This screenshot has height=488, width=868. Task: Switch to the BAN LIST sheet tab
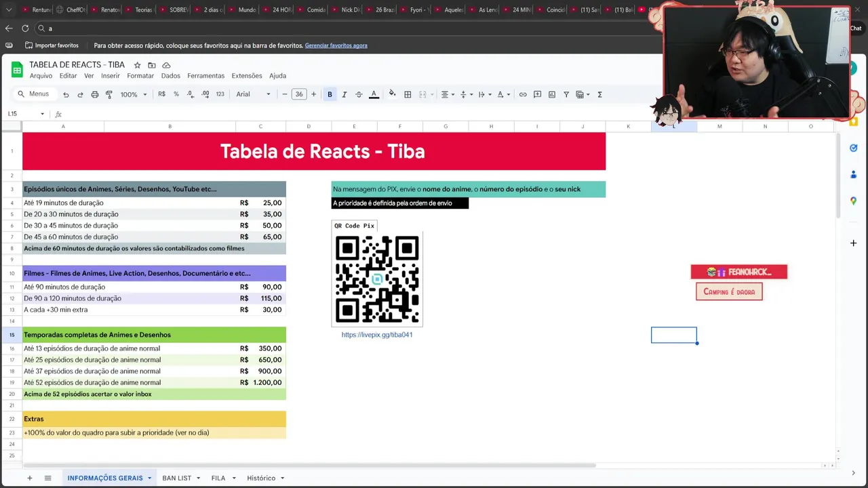[x=176, y=478]
